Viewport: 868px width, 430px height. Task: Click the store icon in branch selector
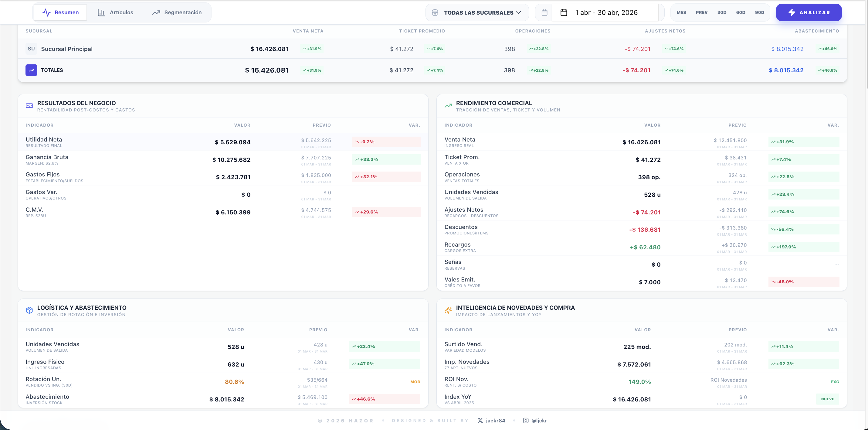pyautogui.click(x=435, y=12)
